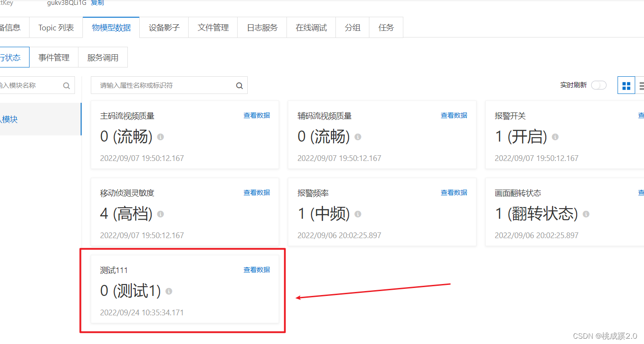This screenshot has width=644, height=344.
Task: Click info icon beside 4 (高档) value
Action: [160, 214]
